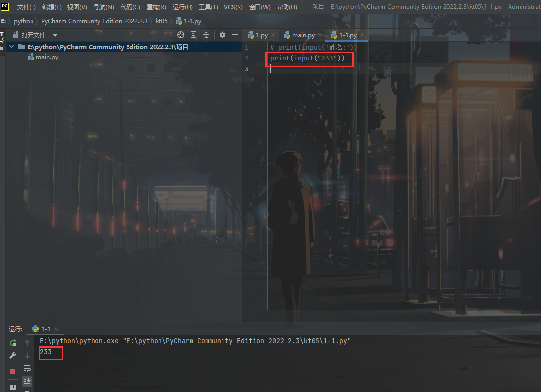
Task: Close the 1.py editor tab
Action: tap(273, 35)
